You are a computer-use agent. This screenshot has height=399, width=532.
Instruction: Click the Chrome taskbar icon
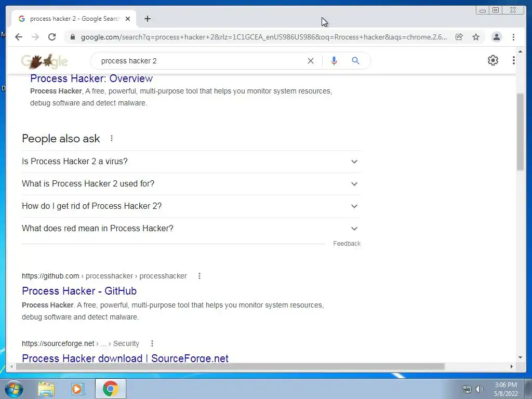(x=110, y=389)
